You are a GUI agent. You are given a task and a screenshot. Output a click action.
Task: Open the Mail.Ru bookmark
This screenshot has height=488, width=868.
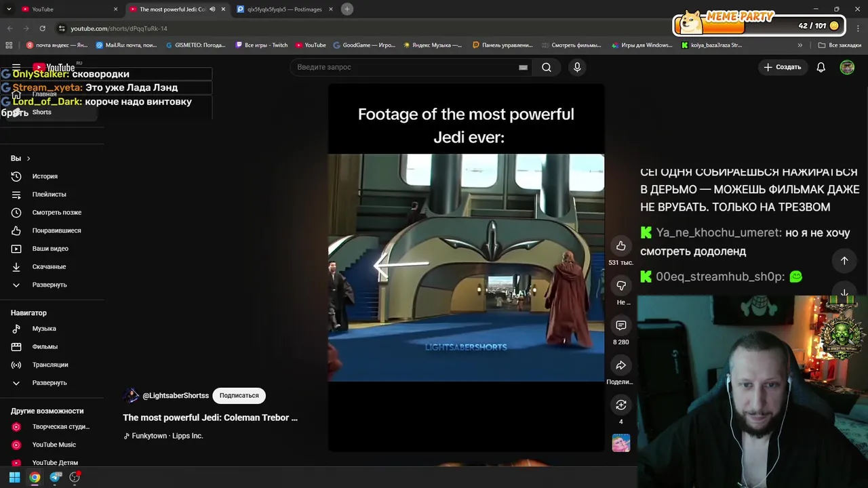[126, 45]
